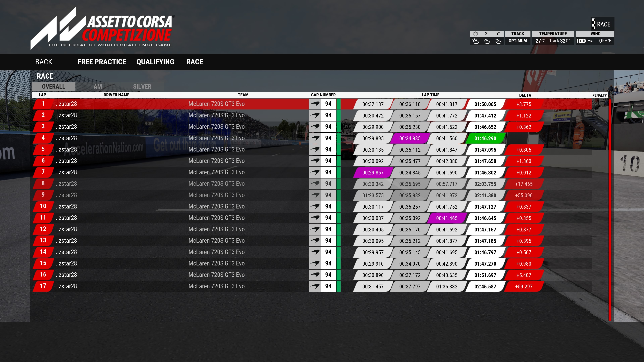Click the Assetto Corsa Competizione logo

102,28
